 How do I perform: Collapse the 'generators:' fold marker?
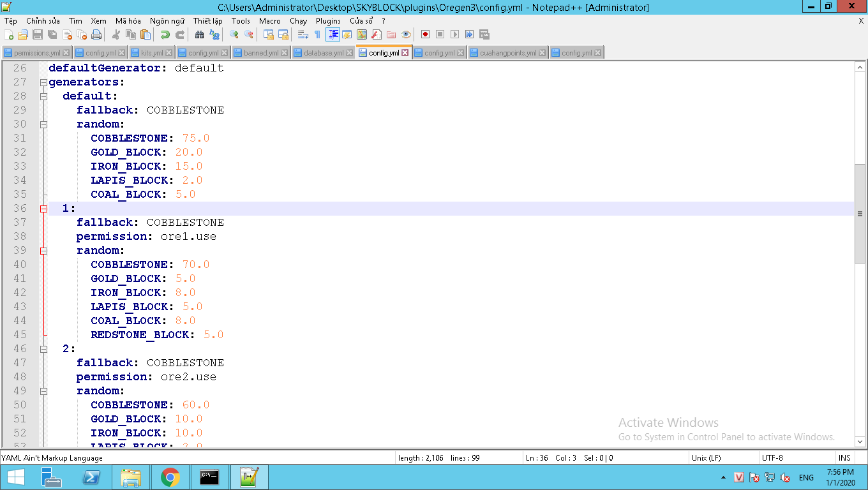click(43, 82)
